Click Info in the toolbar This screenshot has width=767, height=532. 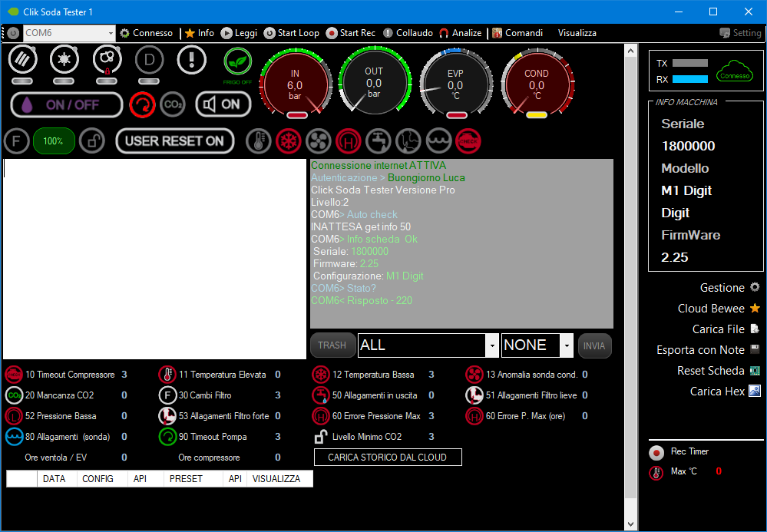coord(200,33)
